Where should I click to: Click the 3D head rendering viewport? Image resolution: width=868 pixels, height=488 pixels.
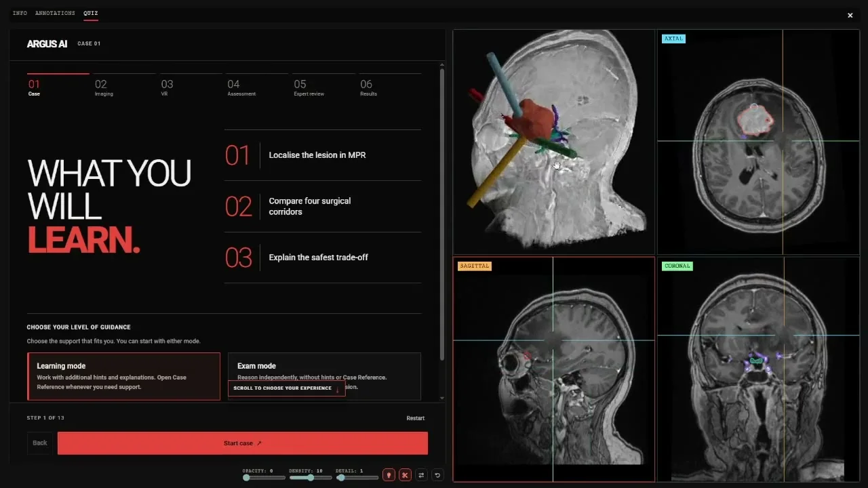pos(554,142)
